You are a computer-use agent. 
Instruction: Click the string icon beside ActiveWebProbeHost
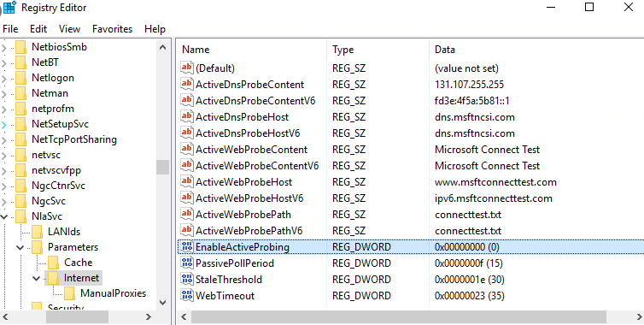click(x=187, y=182)
